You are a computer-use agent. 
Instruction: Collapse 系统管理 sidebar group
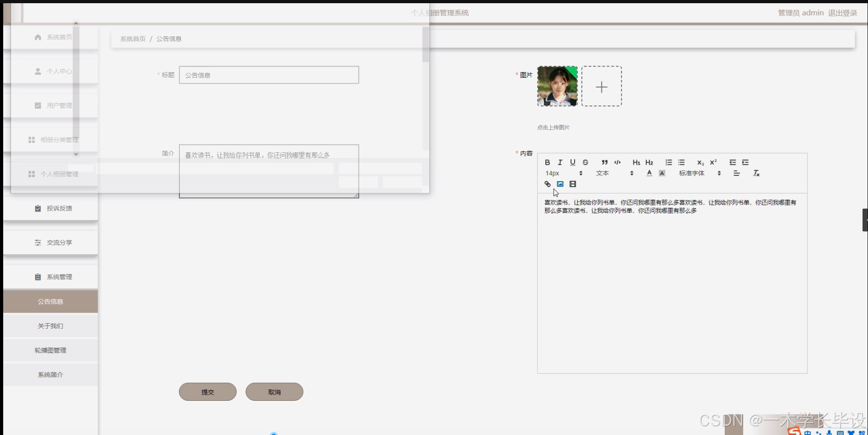click(51, 277)
